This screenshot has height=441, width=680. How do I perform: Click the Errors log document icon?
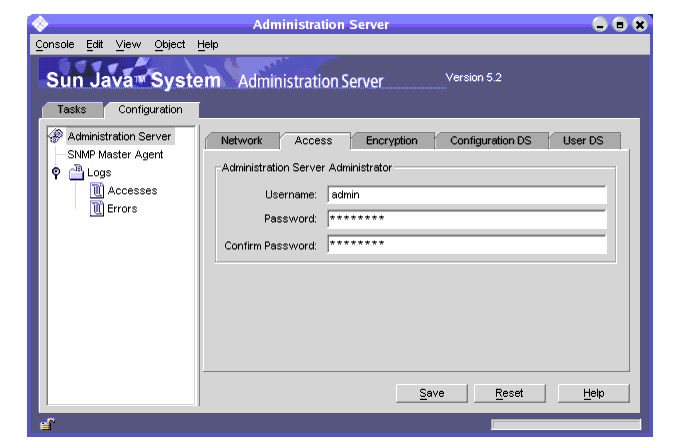pos(97,209)
